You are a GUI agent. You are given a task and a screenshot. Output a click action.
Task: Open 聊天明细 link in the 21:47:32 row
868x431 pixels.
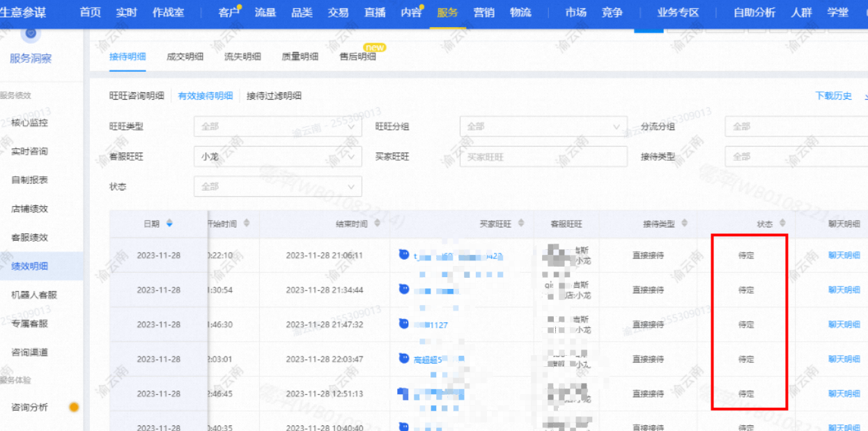point(844,324)
